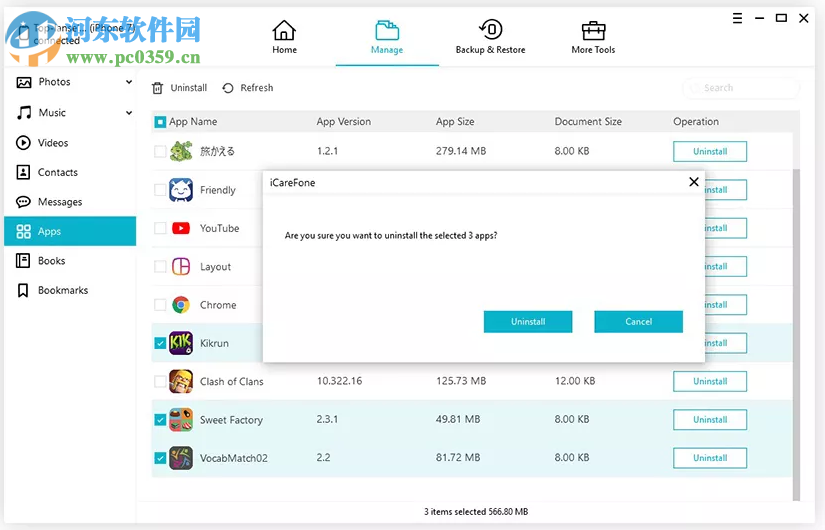Click the YouTube app icon
This screenshot has height=530, width=825.
(181, 228)
